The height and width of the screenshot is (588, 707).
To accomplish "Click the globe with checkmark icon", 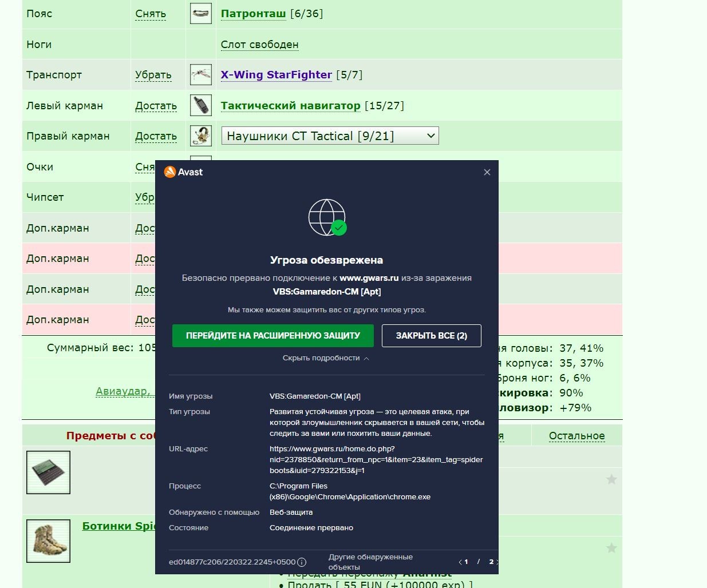I will [x=327, y=217].
